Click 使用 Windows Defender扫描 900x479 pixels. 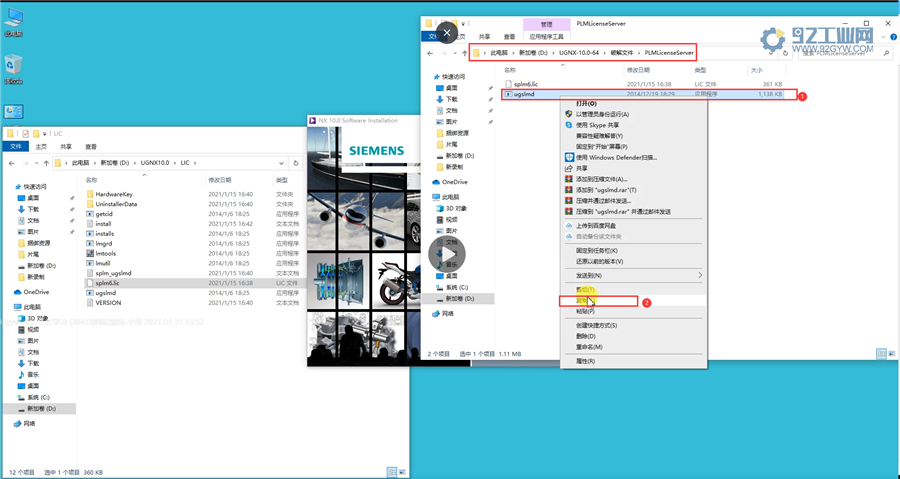tap(616, 157)
